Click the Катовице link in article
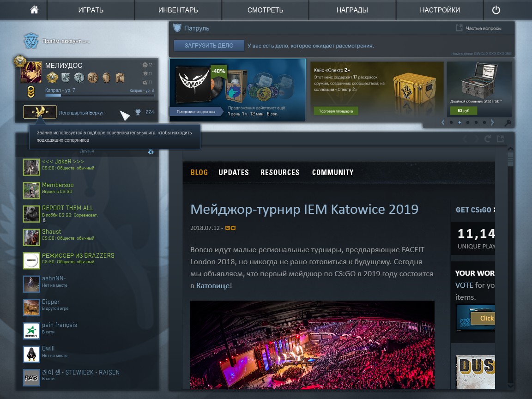532x399 pixels. 213,286
